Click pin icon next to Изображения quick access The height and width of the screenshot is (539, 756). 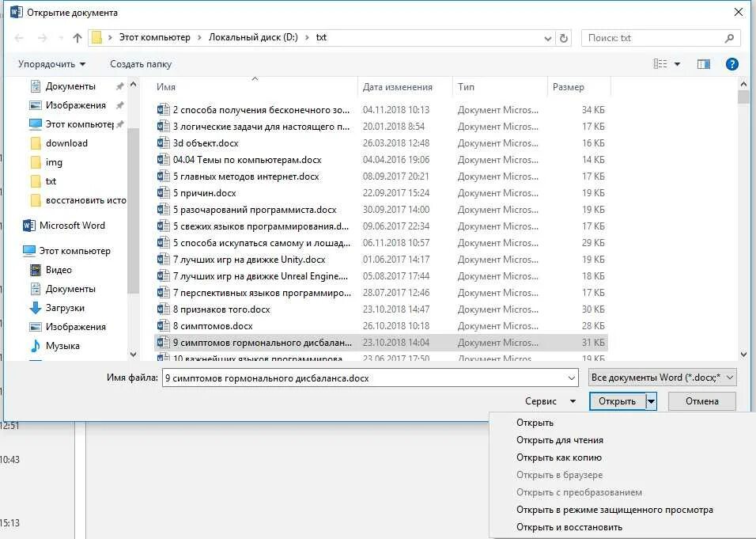pos(119,105)
